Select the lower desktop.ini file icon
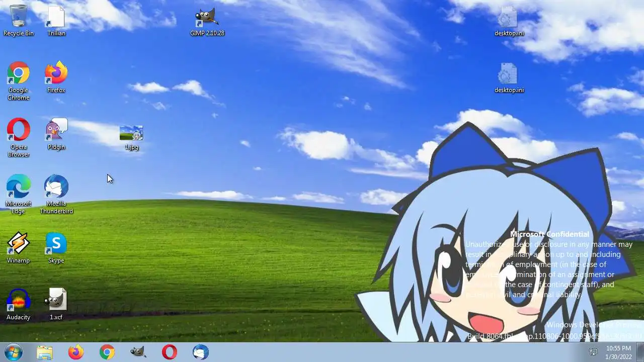644x362 pixels. pos(509,78)
